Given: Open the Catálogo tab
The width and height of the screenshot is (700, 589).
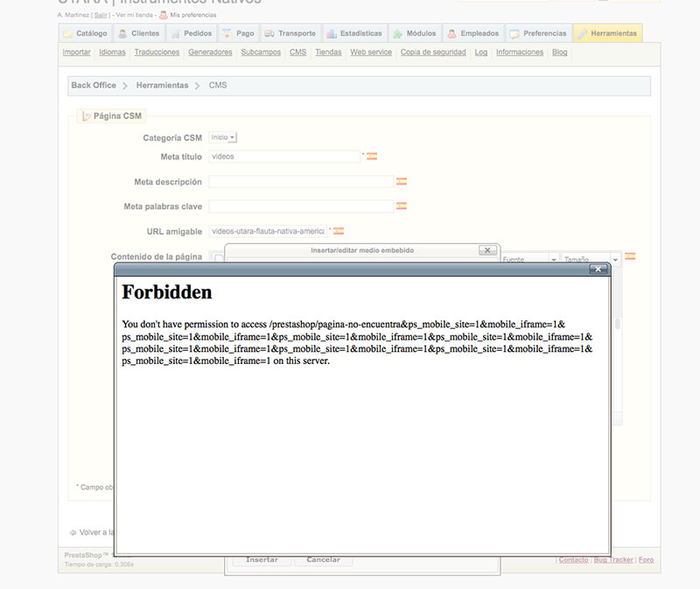Looking at the screenshot, I should click(x=85, y=33).
